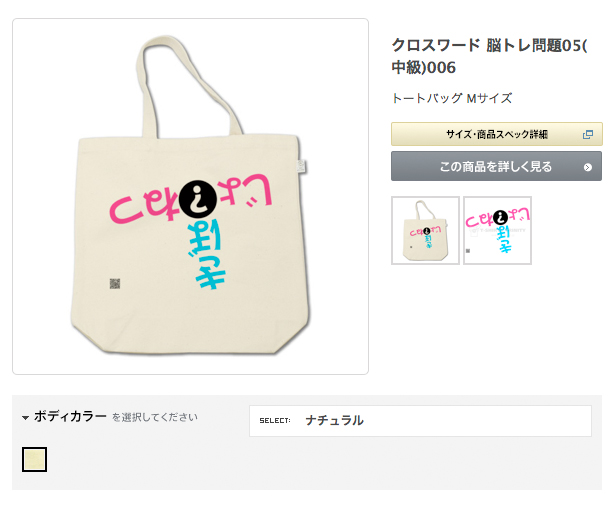This screenshot has height=523, width=614.
Task: Click the cyan vertical text on bag
Action: coord(206,255)
